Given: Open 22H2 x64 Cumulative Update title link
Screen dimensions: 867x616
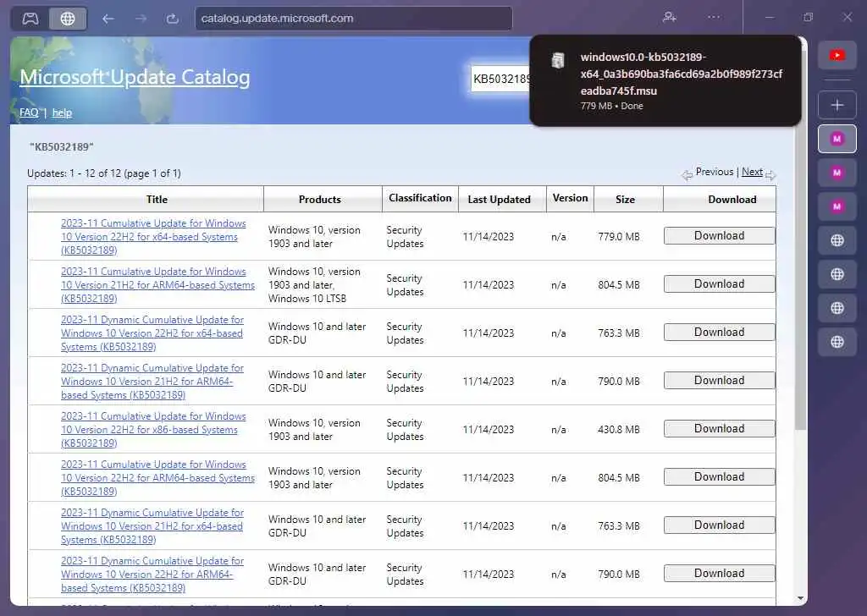Looking at the screenshot, I should tap(153, 236).
